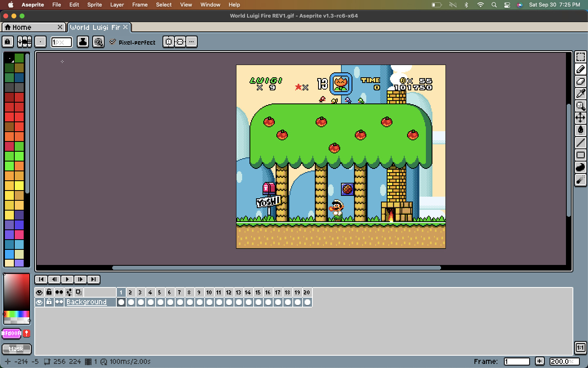The image size is (588, 368).
Task: Click the red color warning exclamation icon
Action: coord(27,333)
